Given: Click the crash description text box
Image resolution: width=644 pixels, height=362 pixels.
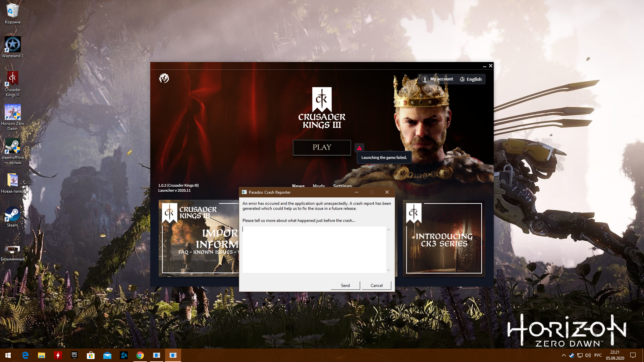Looking at the screenshot, I should [314, 250].
